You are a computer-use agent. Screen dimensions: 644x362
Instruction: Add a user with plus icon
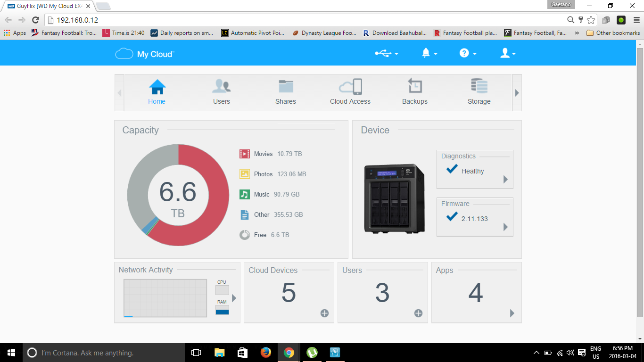[418, 313]
